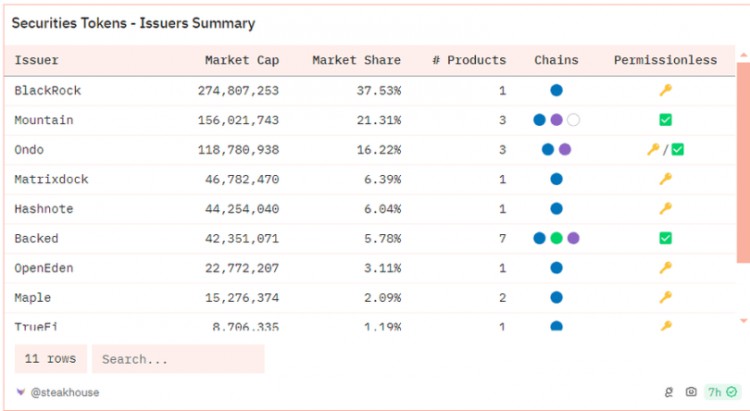
Task: Click market cap value 22,772,207
Action: coord(242,268)
